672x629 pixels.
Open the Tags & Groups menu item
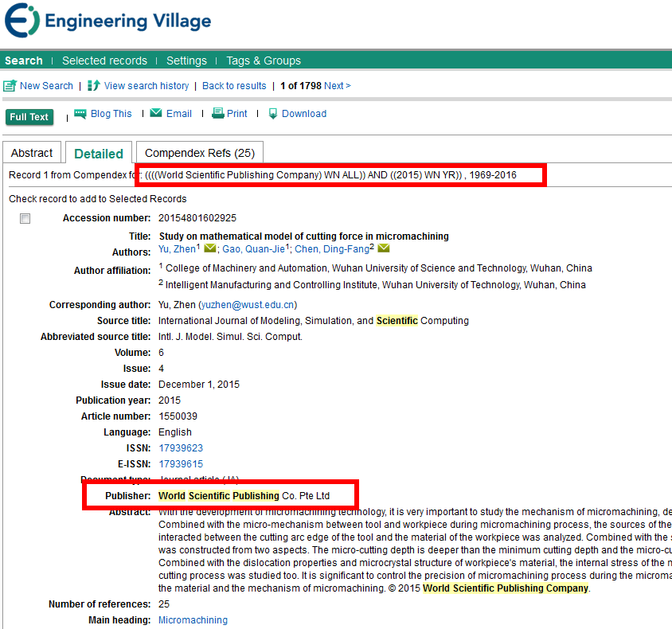(x=264, y=61)
